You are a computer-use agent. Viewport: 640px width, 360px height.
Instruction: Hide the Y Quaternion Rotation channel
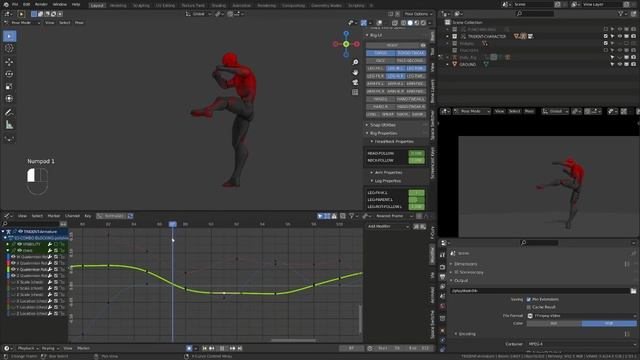[13, 269]
